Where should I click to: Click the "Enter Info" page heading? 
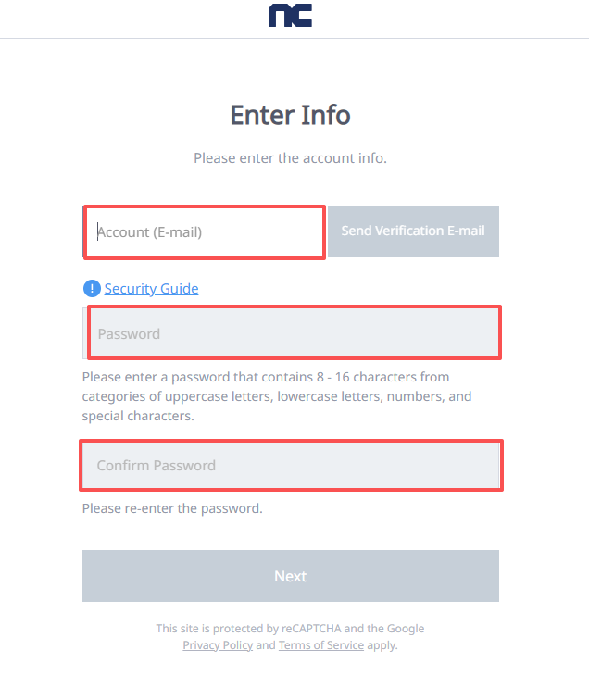coord(290,115)
